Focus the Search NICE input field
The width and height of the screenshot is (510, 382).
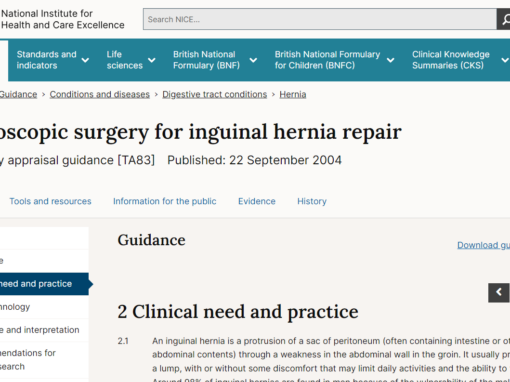320,19
